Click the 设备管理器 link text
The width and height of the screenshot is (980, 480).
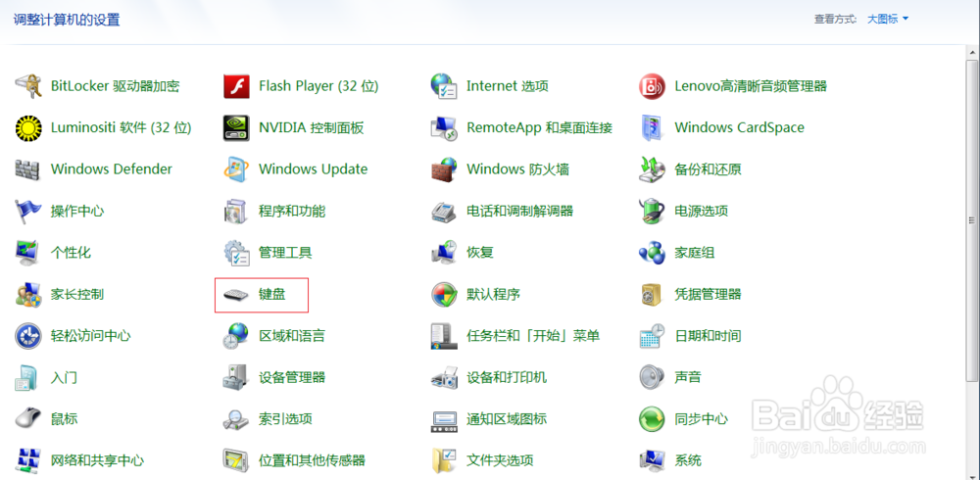[292, 377]
